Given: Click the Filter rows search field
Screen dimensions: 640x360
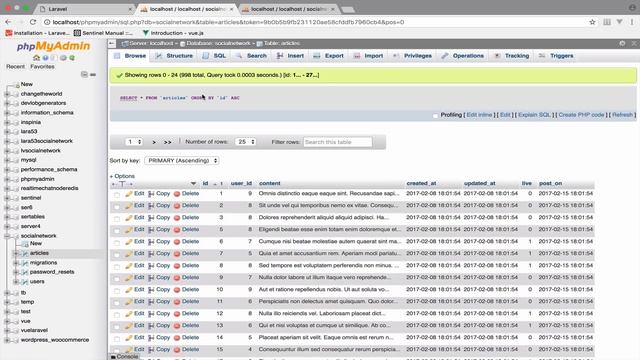Looking at the screenshot, I should coord(338,142).
